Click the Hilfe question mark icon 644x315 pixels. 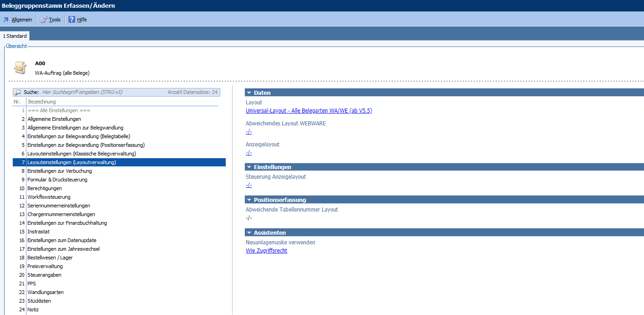click(72, 20)
